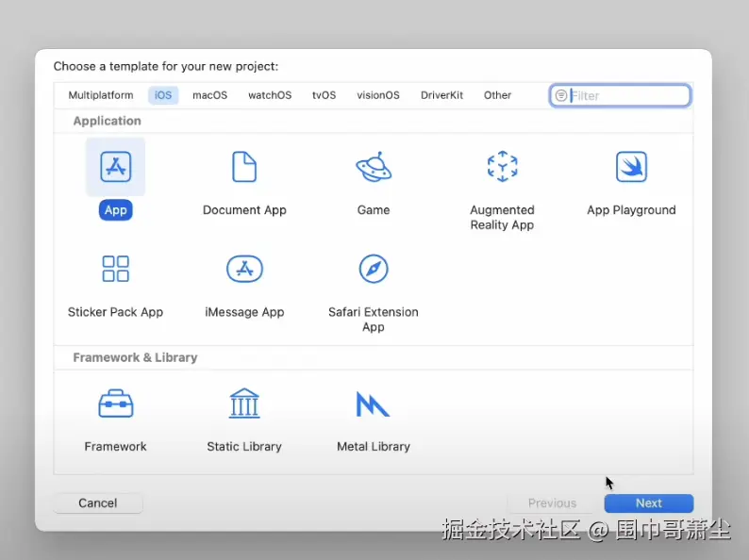Pick the Metal Library icon

point(373,404)
